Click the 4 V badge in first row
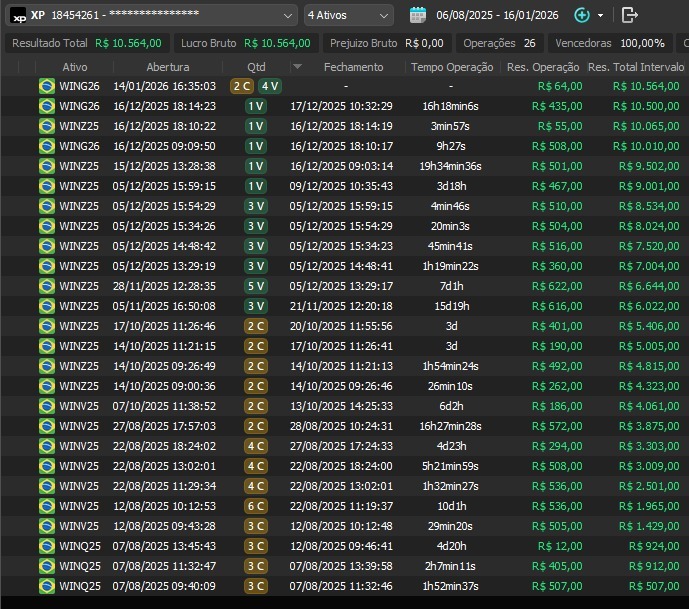689x609 pixels. 269,86
